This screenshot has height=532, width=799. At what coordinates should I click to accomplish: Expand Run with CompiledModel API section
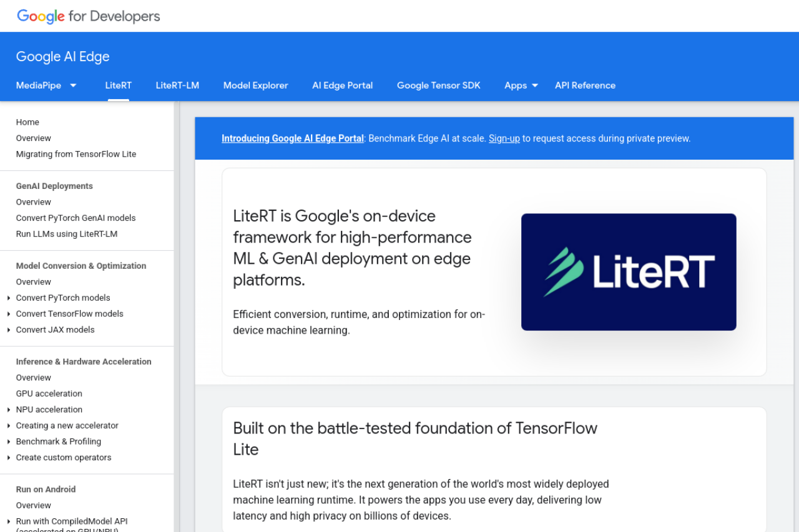[9, 521]
